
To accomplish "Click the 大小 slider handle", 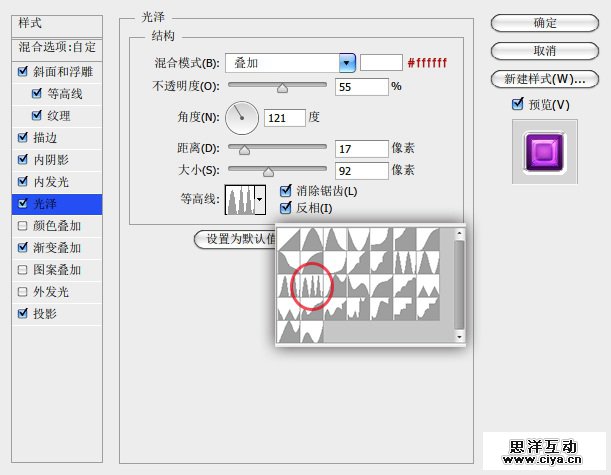I will pyautogui.click(x=268, y=171).
